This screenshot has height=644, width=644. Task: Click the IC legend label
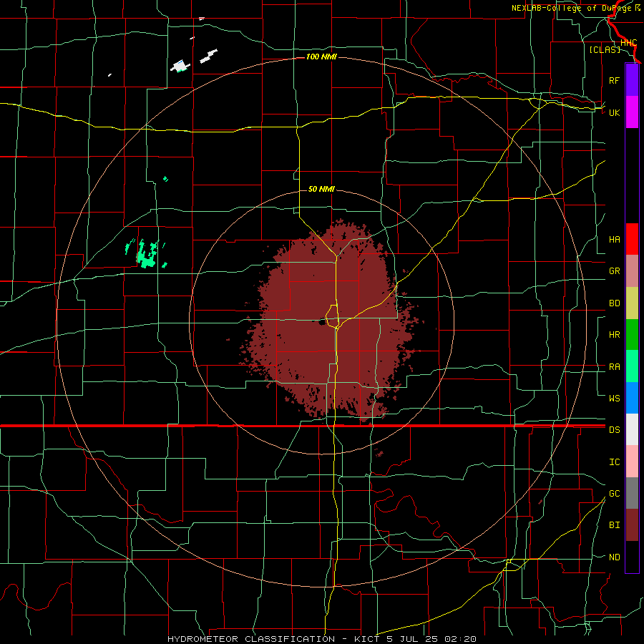[x=614, y=462]
